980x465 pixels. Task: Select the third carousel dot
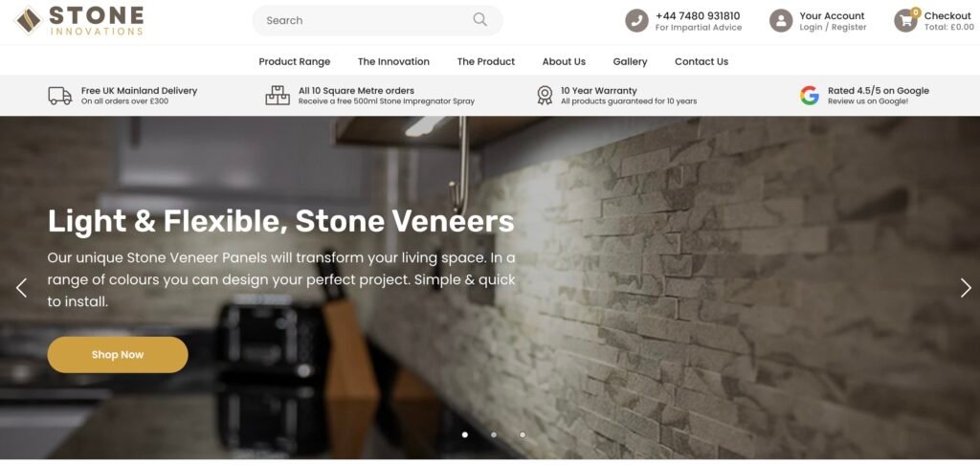(x=523, y=434)
